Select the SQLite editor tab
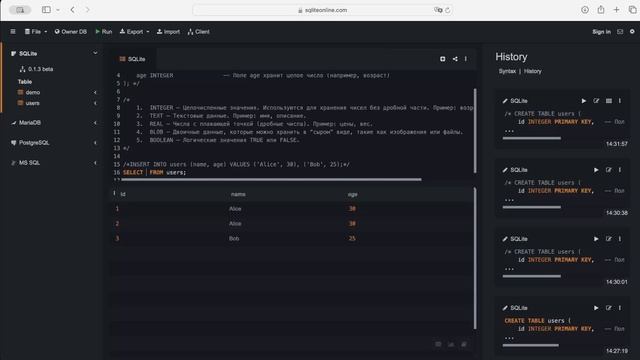This screenshot has height=360, width=640. (132, 59)
